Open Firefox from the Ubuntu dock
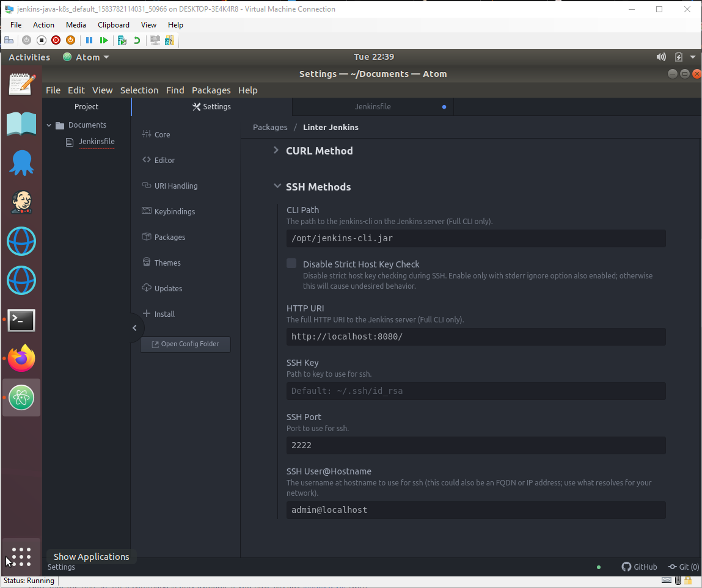Screen dimensions: 702x588 click(21, 358)
